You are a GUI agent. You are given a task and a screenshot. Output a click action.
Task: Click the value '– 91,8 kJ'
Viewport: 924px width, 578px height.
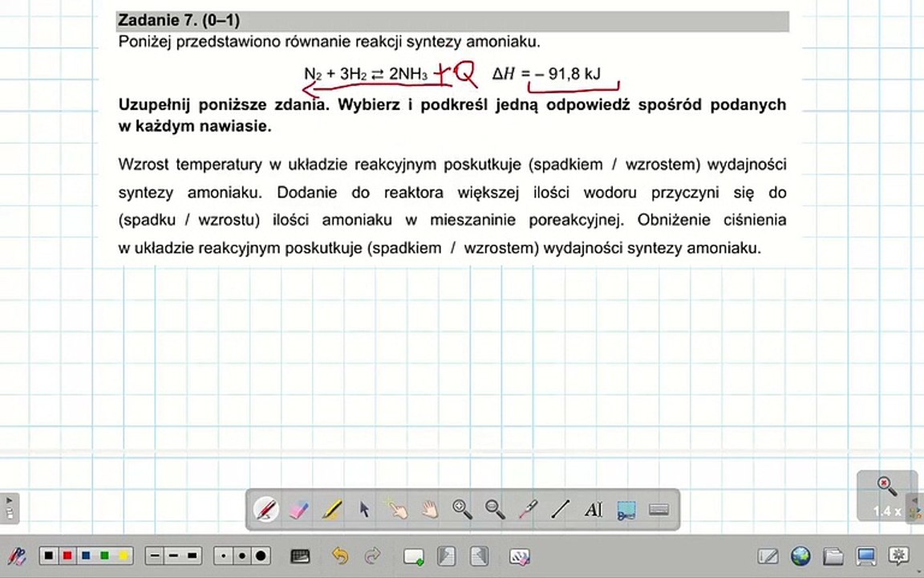point(568,74)
